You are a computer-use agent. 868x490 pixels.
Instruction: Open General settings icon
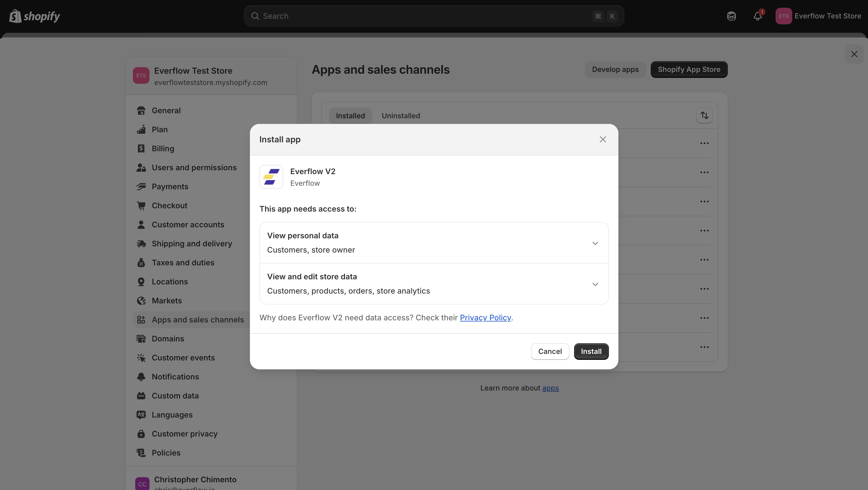point(141,111)
